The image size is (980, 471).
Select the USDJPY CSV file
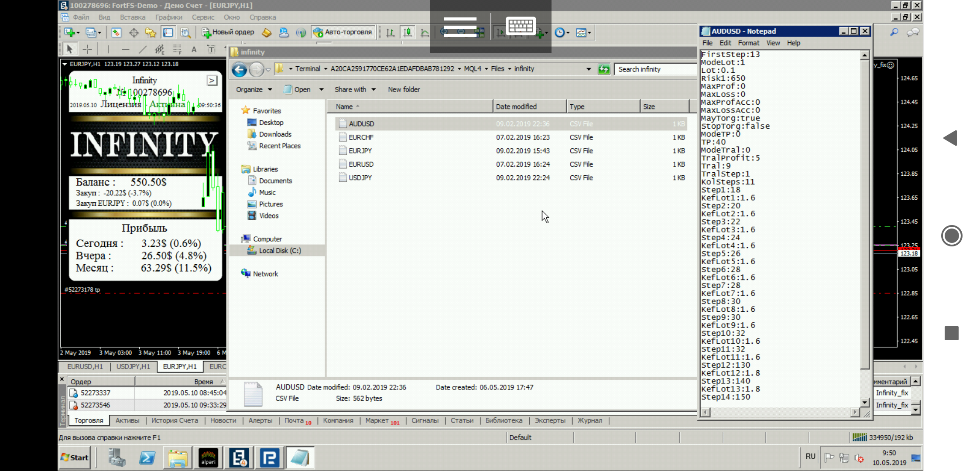click(511, 178)
